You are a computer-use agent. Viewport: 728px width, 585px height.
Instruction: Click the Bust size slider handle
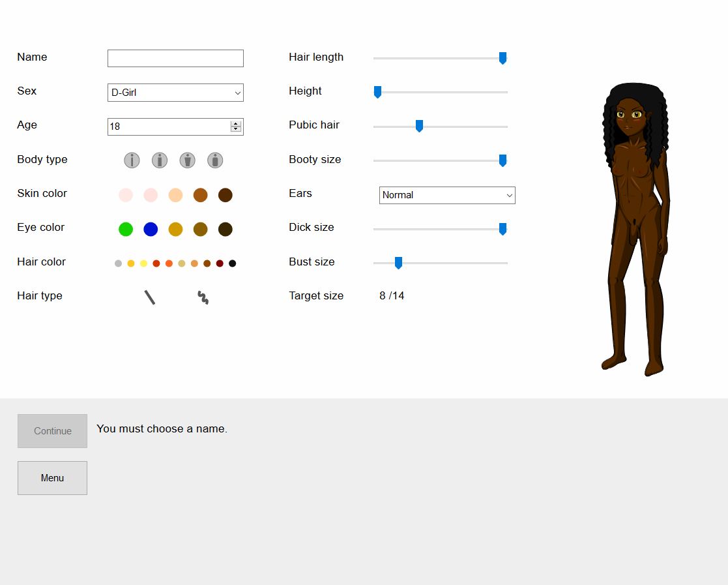click(x=398, y=263)
